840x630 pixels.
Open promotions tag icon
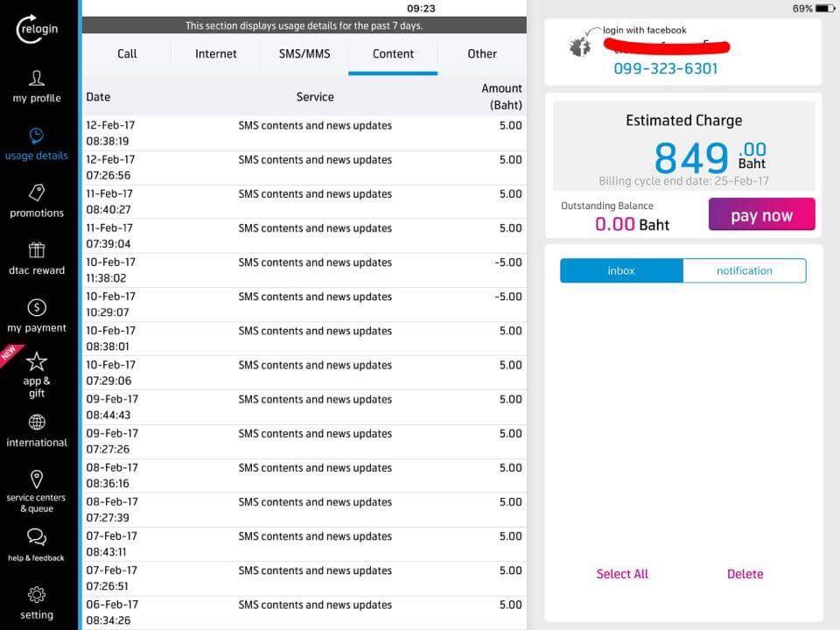click(x=37, y=192)
